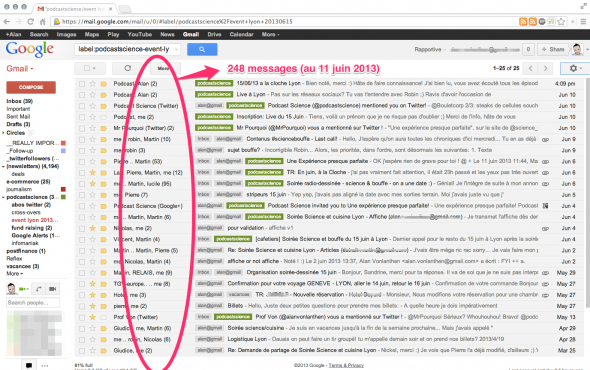Click the Compose button
Image resolution: width=590 pixels, height=370 pixels.
coord(31,87)
